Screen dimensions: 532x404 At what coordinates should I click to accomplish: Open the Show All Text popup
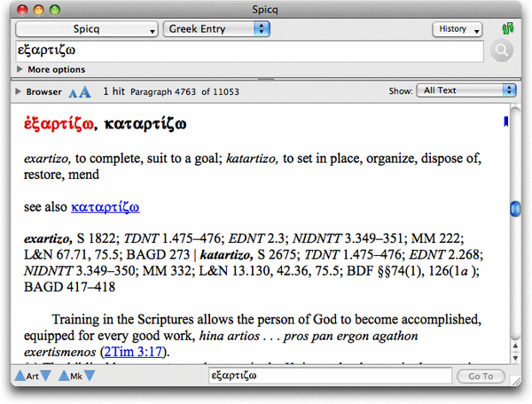point(466,90)
